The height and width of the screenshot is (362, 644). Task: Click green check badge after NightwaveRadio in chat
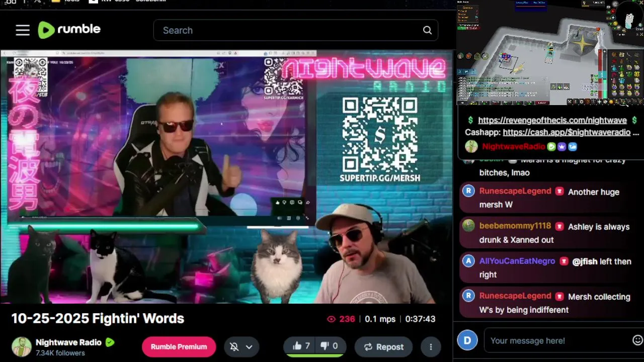click(x=551, y=146)
